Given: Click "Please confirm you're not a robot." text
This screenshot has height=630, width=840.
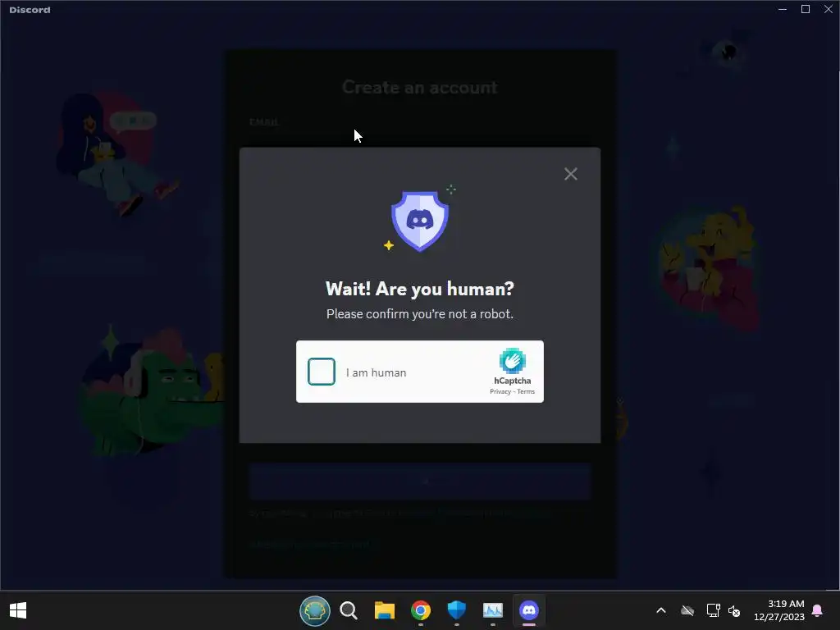Looking at the screenshot, I should [x=420, y=314].
